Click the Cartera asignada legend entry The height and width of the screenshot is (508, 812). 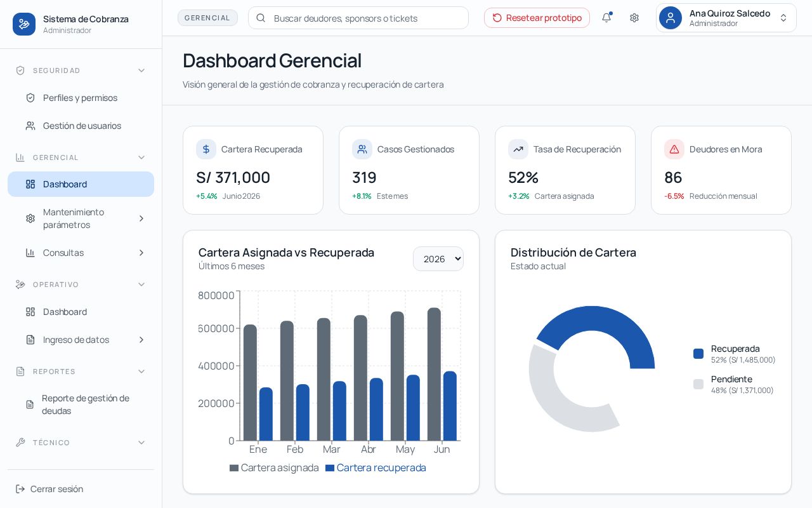pos(274,468)
